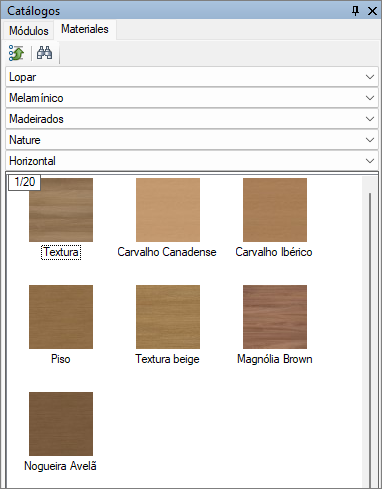Screen dimensions: 382x489
Task: Click the Carvalho Ibérico label
Action: click(x=274, y=252)
